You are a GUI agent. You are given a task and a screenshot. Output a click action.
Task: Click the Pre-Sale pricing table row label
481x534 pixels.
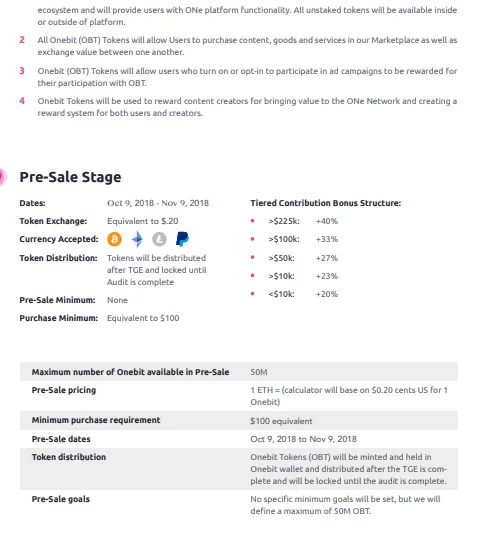tap(64, 390)
